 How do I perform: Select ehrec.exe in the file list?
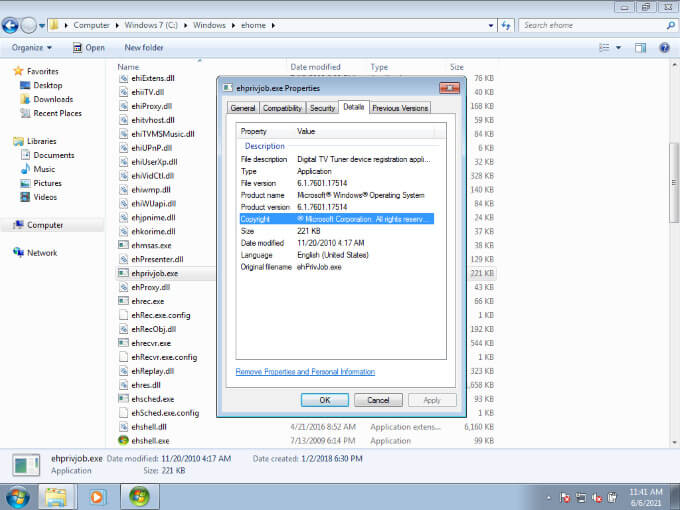pos(147,301)
